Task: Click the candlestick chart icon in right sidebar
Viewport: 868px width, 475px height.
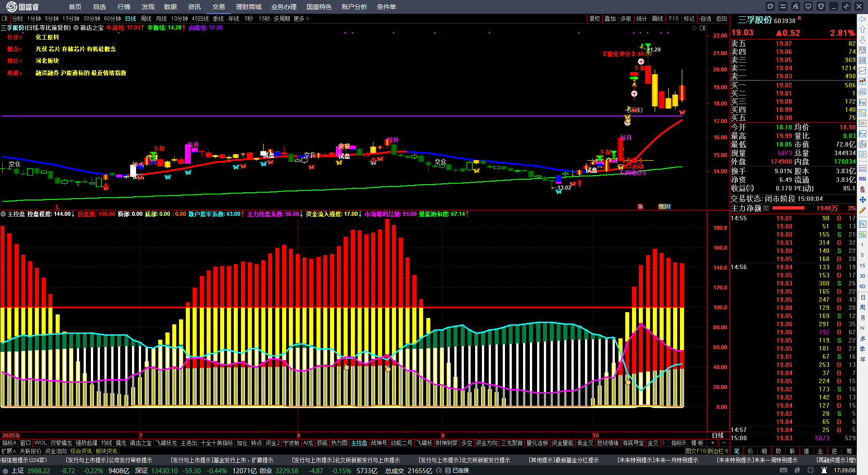Action: [x=863, y=81]
